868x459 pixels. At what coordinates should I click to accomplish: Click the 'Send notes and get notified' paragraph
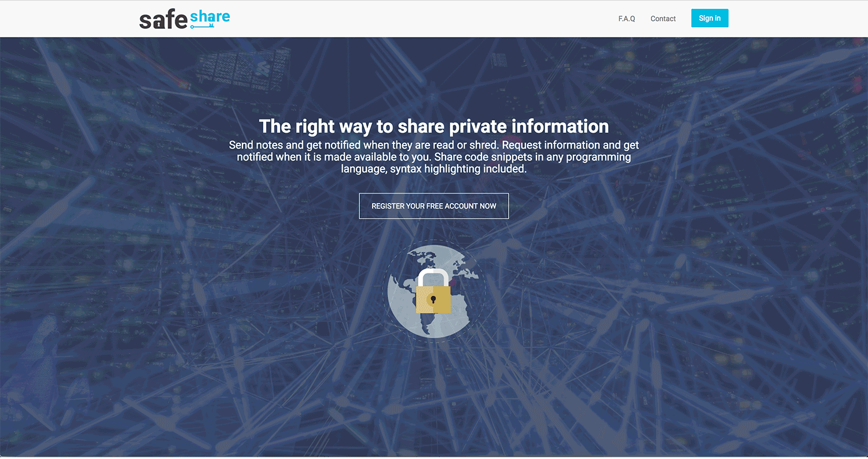click(434, 157)
